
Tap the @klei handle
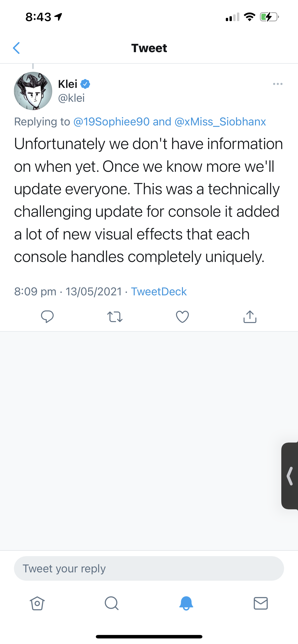(71, 98)
